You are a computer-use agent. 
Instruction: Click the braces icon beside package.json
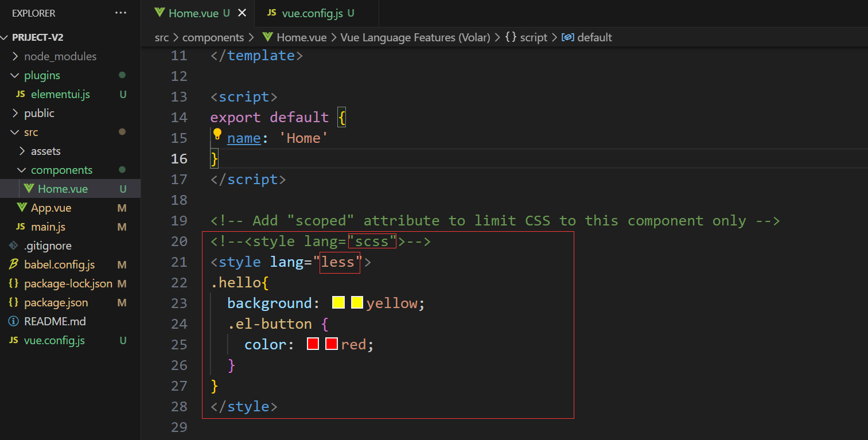pyautogui.click(x=13, y=302)
